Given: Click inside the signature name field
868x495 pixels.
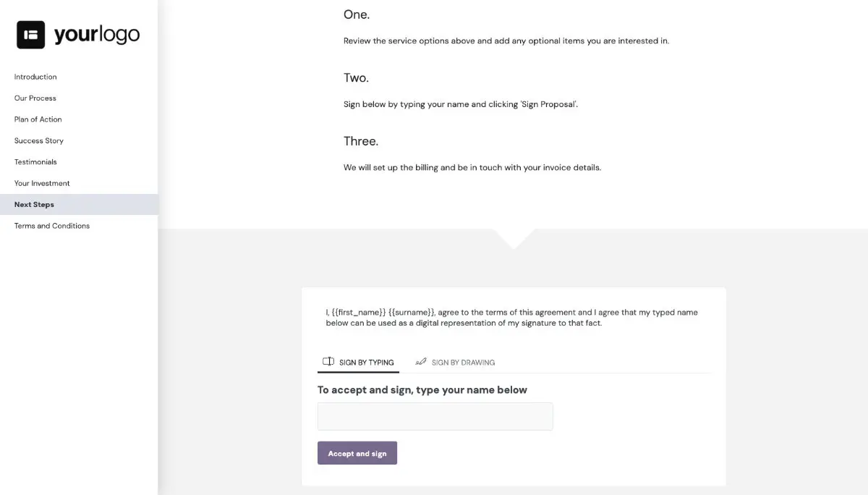Looking at the screenshot, I should (x=434, y=415).
